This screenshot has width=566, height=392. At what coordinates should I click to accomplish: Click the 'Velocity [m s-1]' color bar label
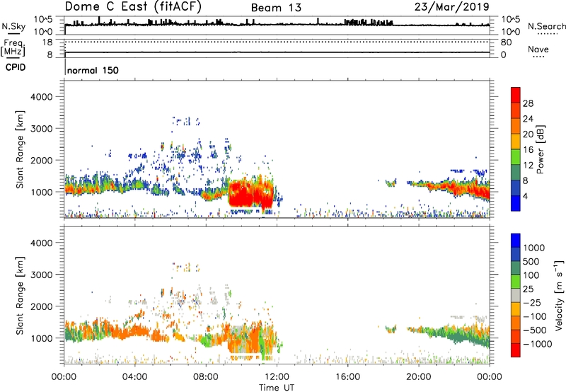coord(559,295)
